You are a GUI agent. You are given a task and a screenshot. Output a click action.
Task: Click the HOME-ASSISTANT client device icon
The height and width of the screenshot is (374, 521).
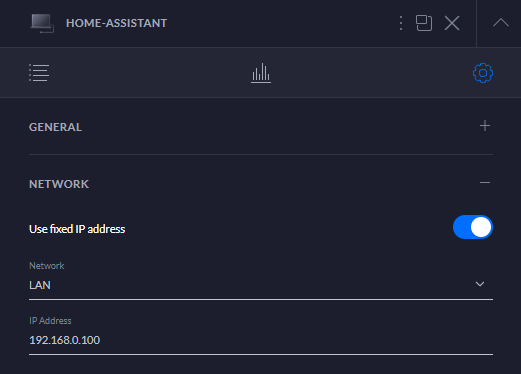click(42, 23)
